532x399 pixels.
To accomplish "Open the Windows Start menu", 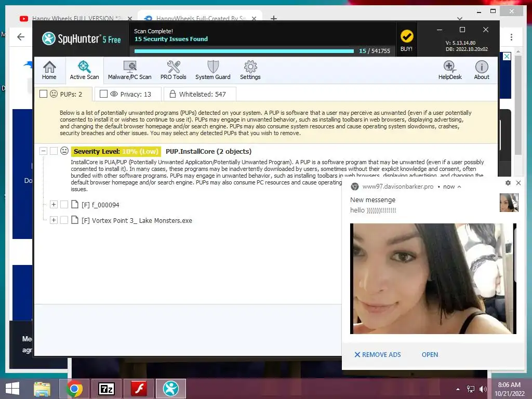I will point(12,389).
